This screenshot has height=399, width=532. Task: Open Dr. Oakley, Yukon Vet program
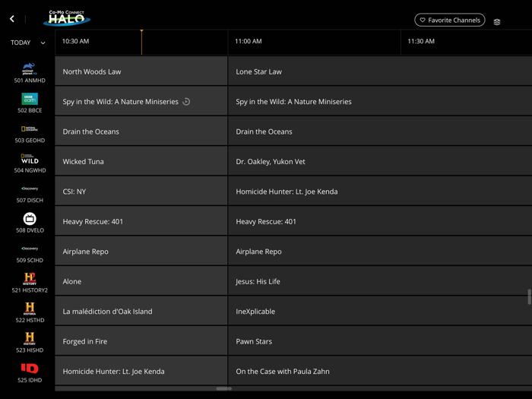[380, 161]
